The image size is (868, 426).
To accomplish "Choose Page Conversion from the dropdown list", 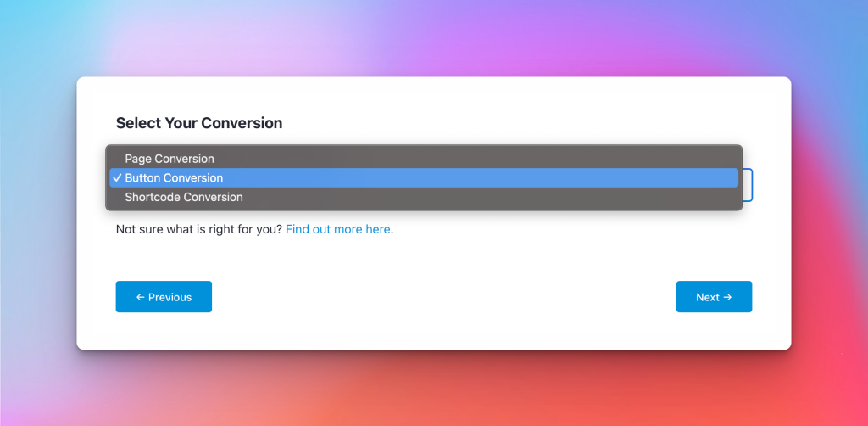I will tap(424, 159).
